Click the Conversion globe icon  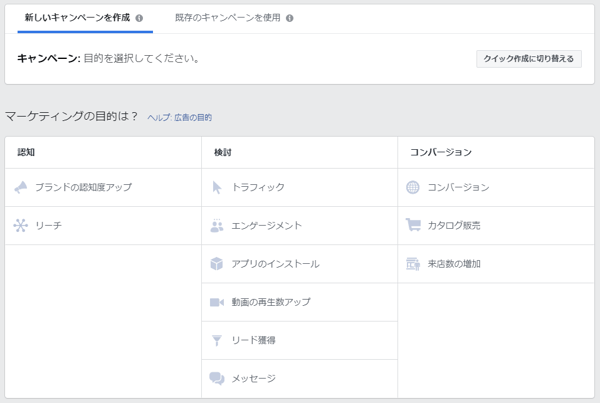coord(413,187)
